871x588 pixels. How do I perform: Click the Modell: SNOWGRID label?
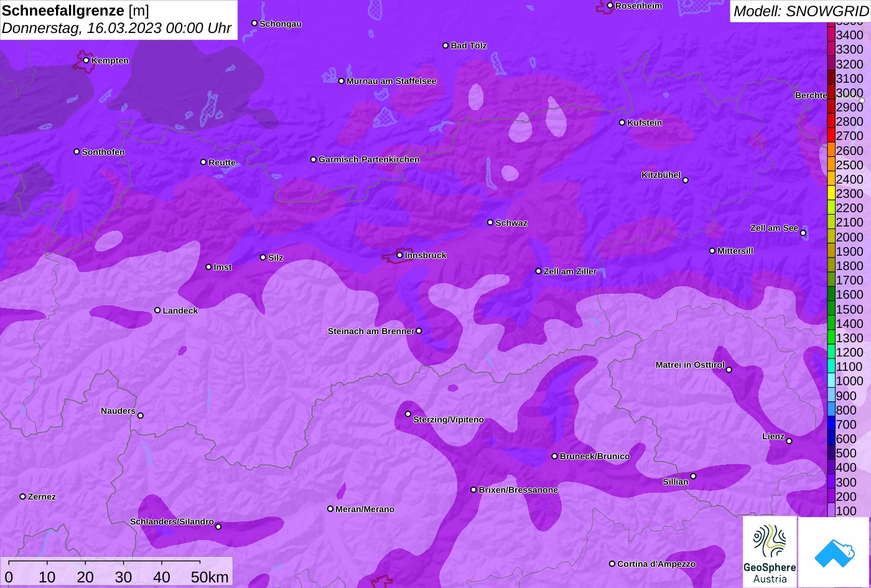(801, 11)
